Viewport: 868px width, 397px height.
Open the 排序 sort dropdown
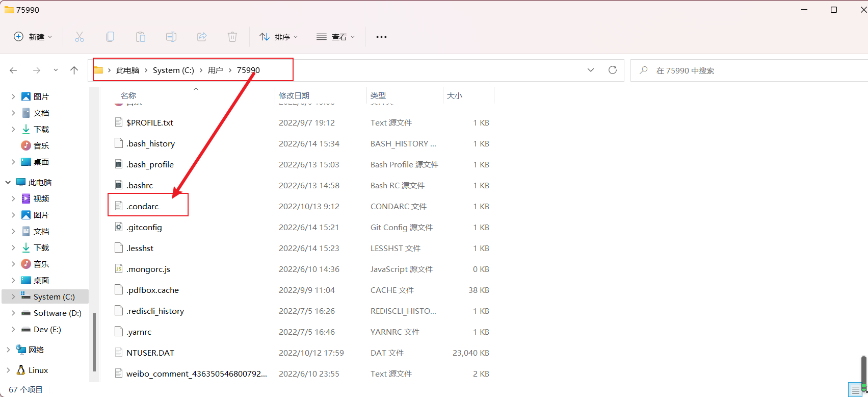click(x=279, y=37)
